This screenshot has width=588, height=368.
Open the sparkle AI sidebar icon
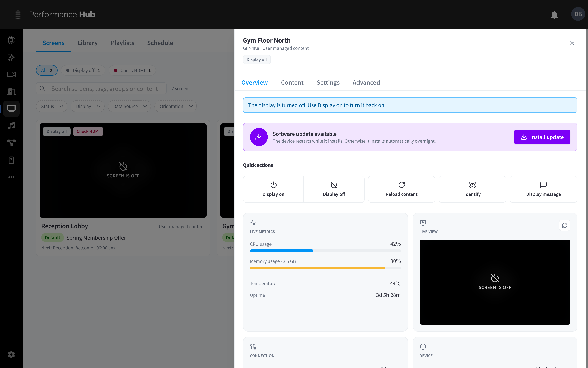[11, 57]
